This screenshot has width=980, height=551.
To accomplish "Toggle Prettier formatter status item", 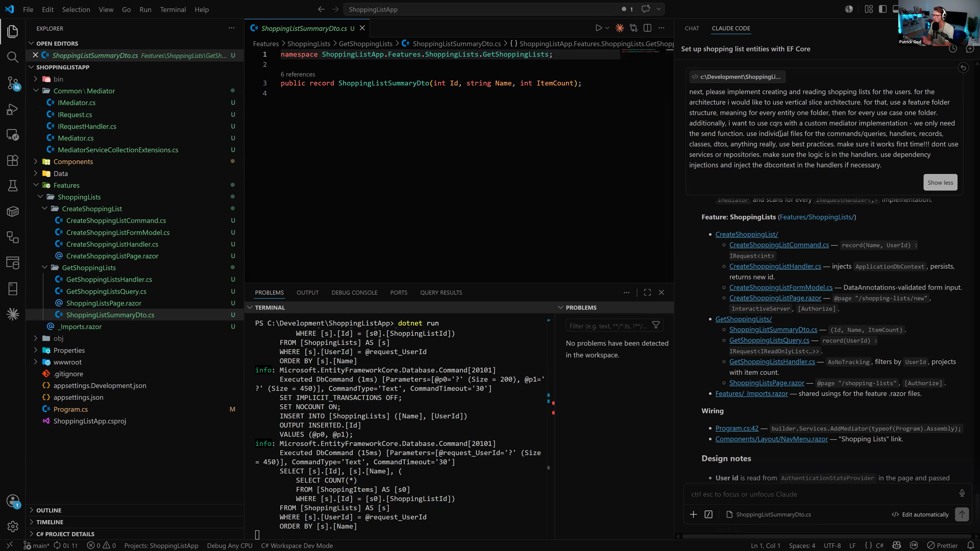I will click(942, 546).
